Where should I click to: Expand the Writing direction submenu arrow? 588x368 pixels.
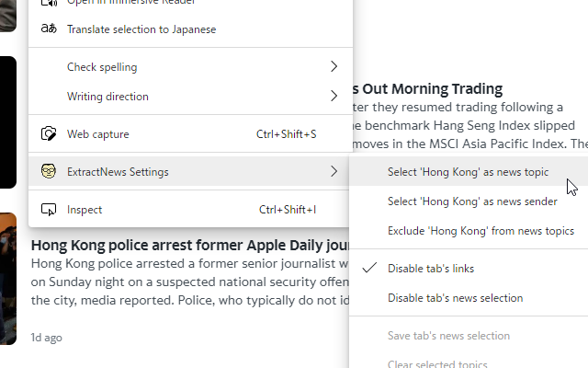(334, 97)
